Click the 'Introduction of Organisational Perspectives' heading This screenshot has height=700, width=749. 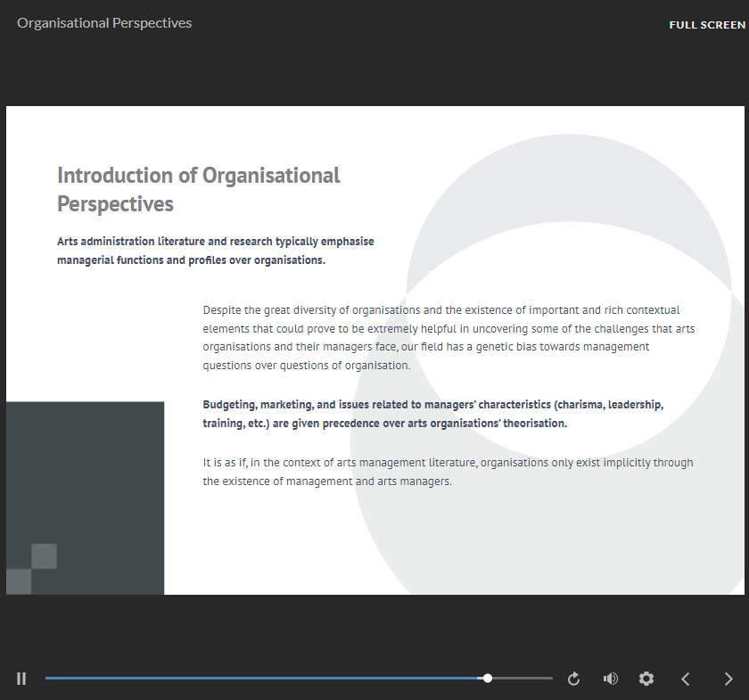(198, 189)
